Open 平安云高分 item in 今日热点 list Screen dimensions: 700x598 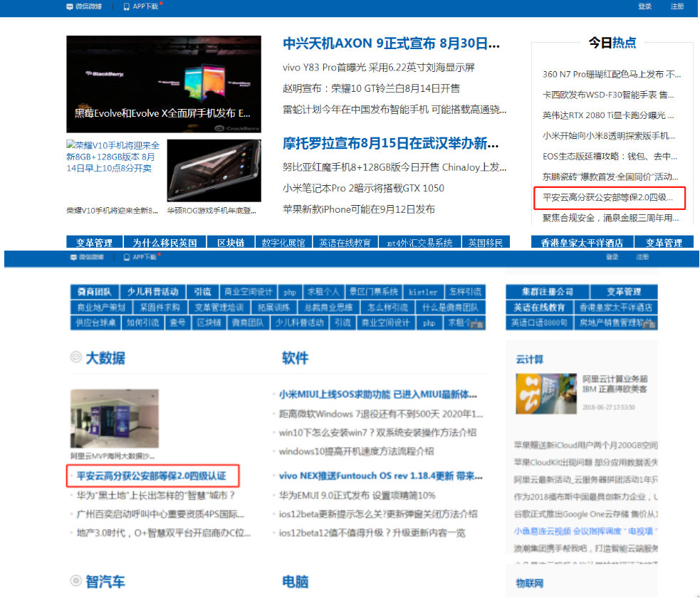[607, 197]
